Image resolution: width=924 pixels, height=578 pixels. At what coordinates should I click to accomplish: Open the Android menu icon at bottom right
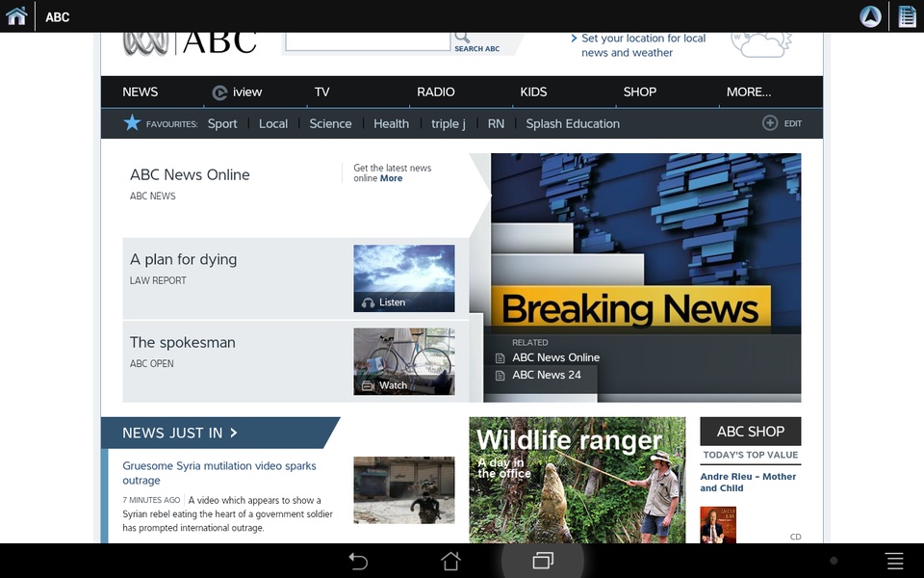click(x=894, y=561)
